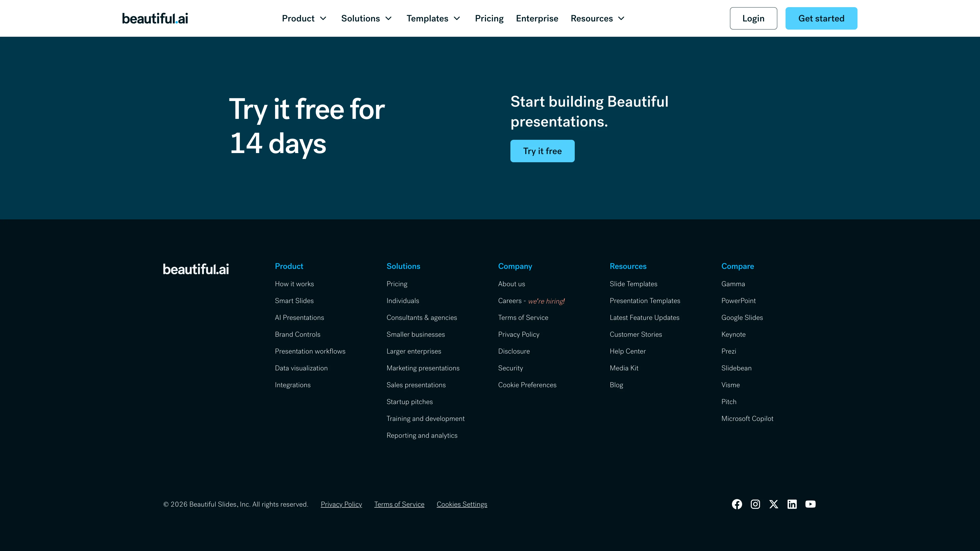The width and height of the screenshot is (980, 551).
Task: Open Startup pitches link
Action: tap(410, 402)
